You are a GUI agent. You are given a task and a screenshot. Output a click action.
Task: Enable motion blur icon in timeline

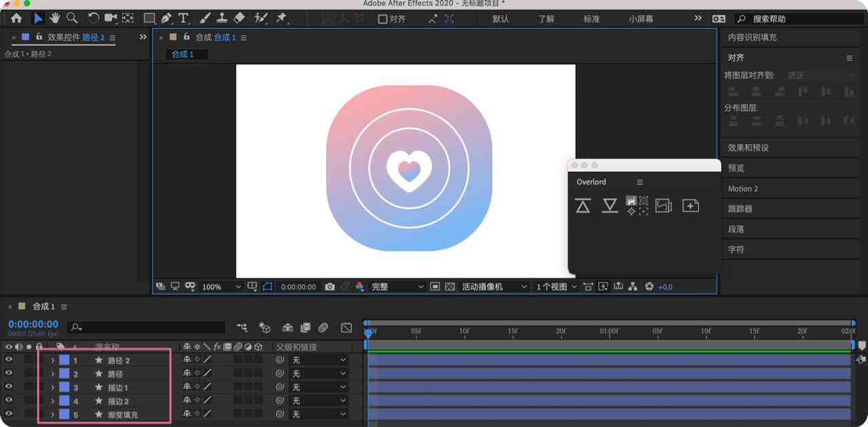click(323, 327)
